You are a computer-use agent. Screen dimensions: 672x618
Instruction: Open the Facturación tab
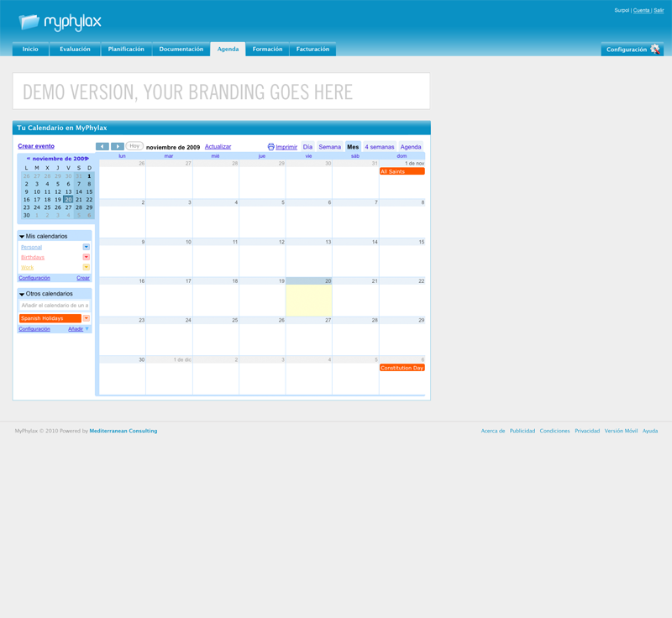pyautogui.click(x=312, y=50)
